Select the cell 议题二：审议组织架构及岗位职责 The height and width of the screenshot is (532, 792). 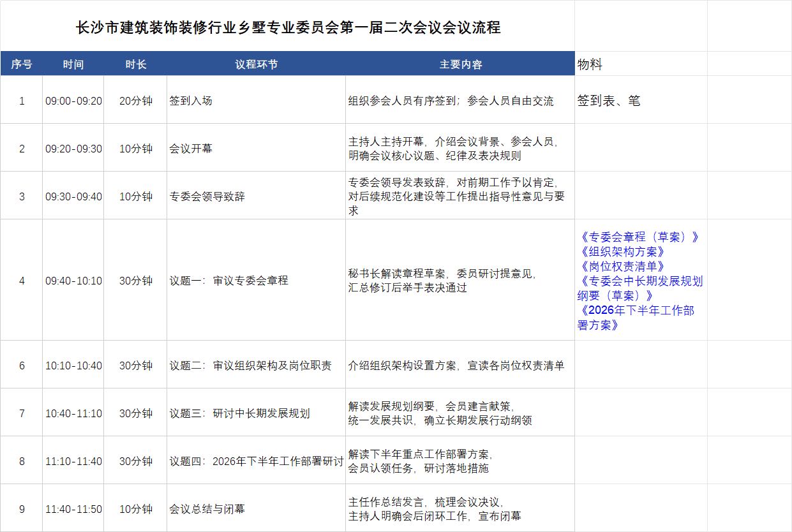pyautogui.click(x=256, y=365)
